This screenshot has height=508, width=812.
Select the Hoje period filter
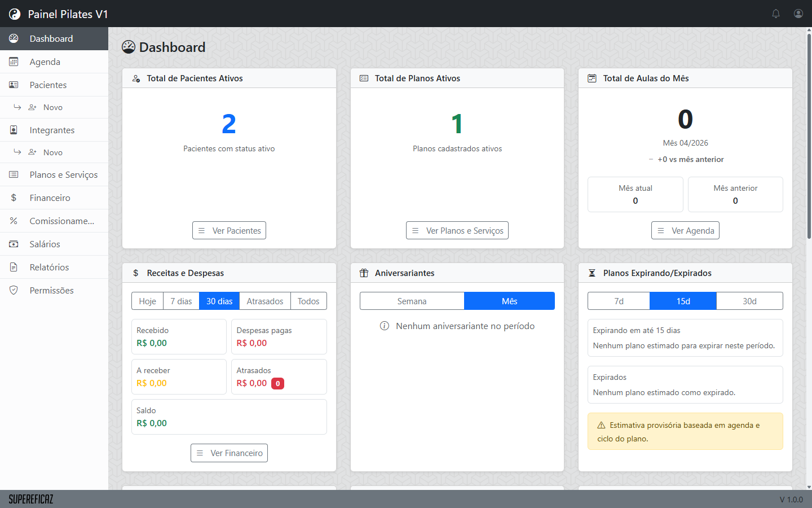point(147,301)
